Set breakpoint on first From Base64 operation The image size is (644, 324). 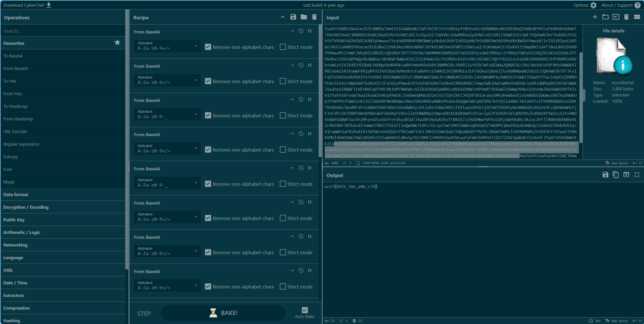tap(310, 31)
